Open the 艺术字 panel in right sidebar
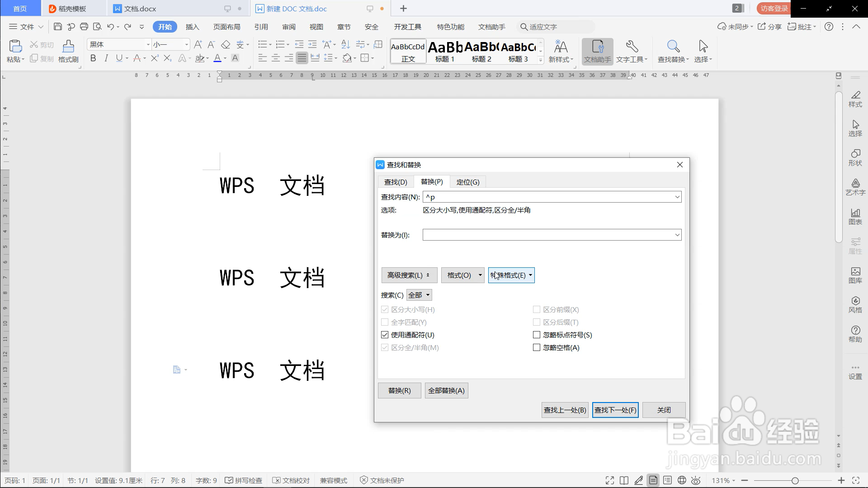The width and height of the screenshot is (868, 488). (855, 186)
